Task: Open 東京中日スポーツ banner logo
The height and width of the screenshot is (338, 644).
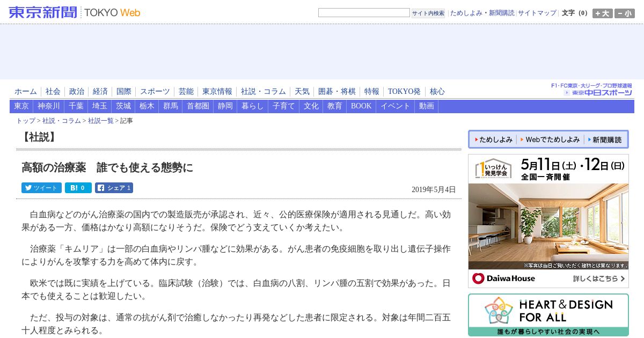Action: tap(591, 89)
